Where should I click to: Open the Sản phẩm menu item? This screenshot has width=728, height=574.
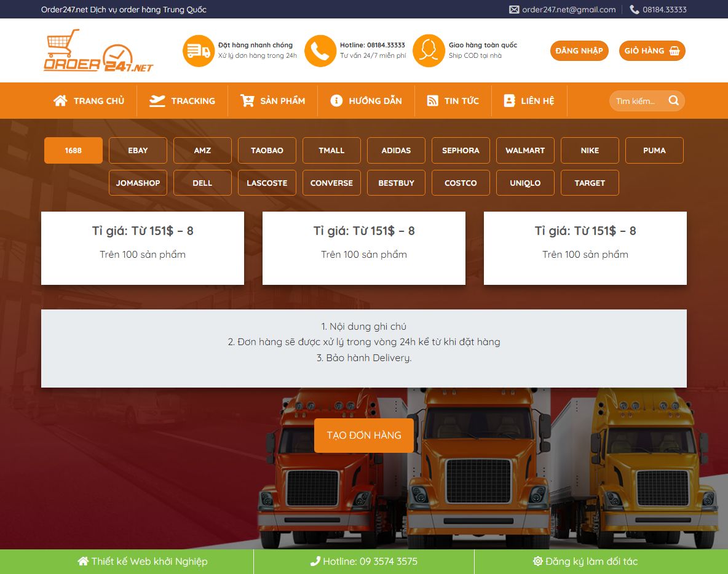(272, 101)
